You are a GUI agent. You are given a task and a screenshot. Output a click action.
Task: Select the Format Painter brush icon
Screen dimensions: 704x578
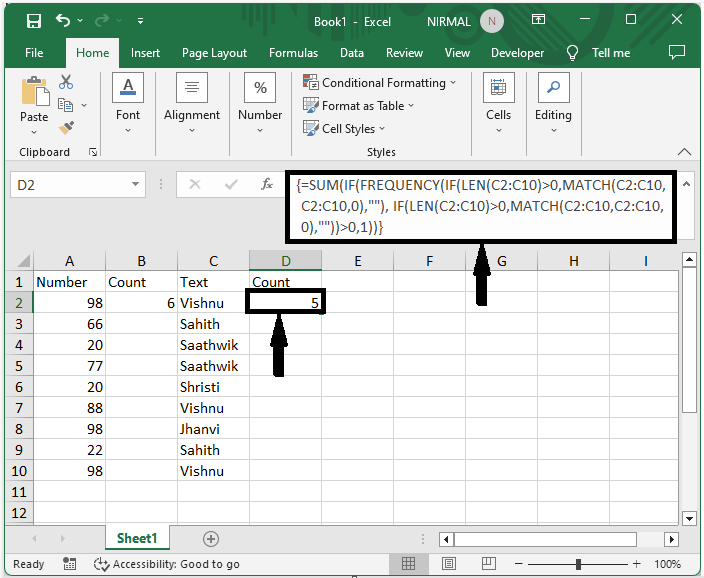click(x=66, y=128)
